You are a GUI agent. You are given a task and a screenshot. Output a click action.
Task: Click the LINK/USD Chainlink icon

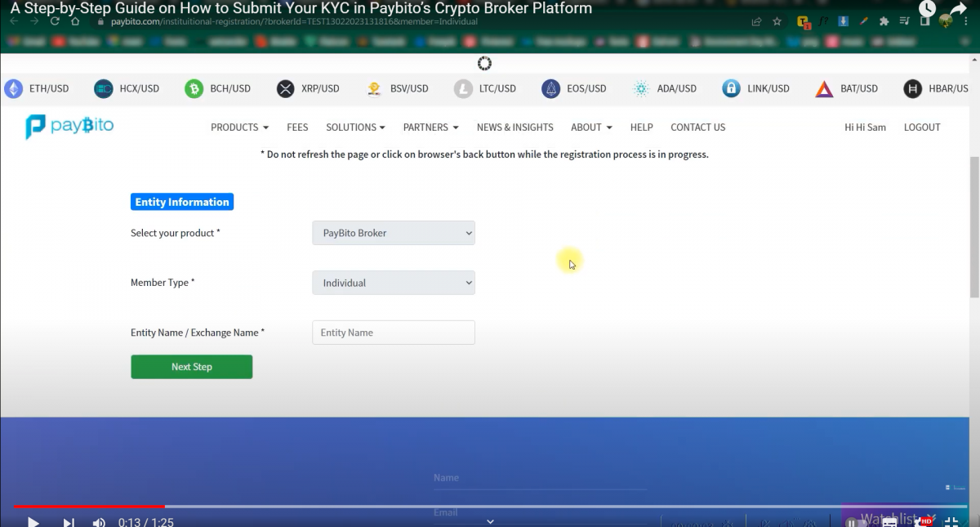coord(732,88)
